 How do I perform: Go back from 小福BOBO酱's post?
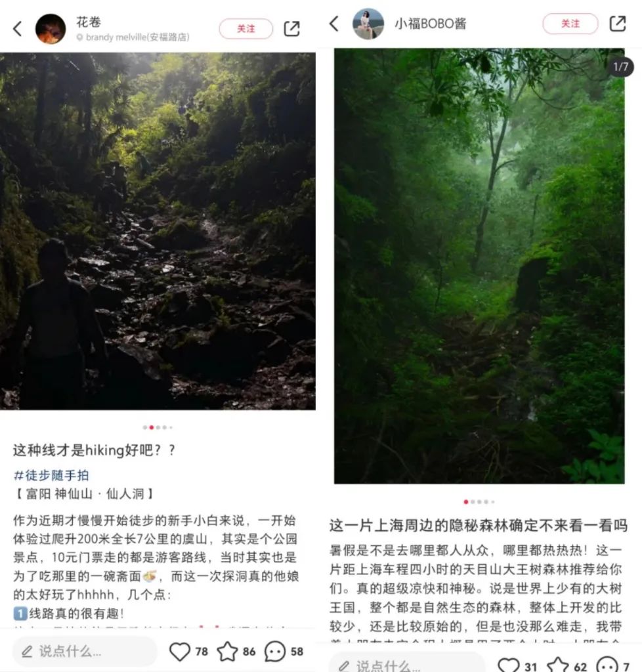tap(334, 24)
